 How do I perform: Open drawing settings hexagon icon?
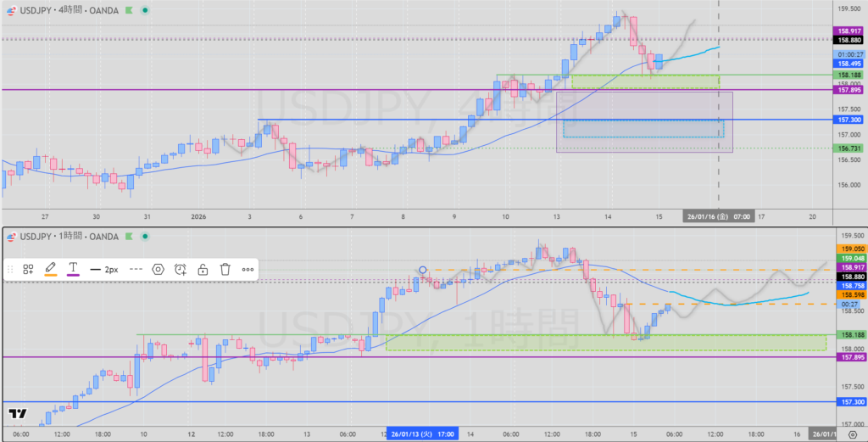pos(158,269)
